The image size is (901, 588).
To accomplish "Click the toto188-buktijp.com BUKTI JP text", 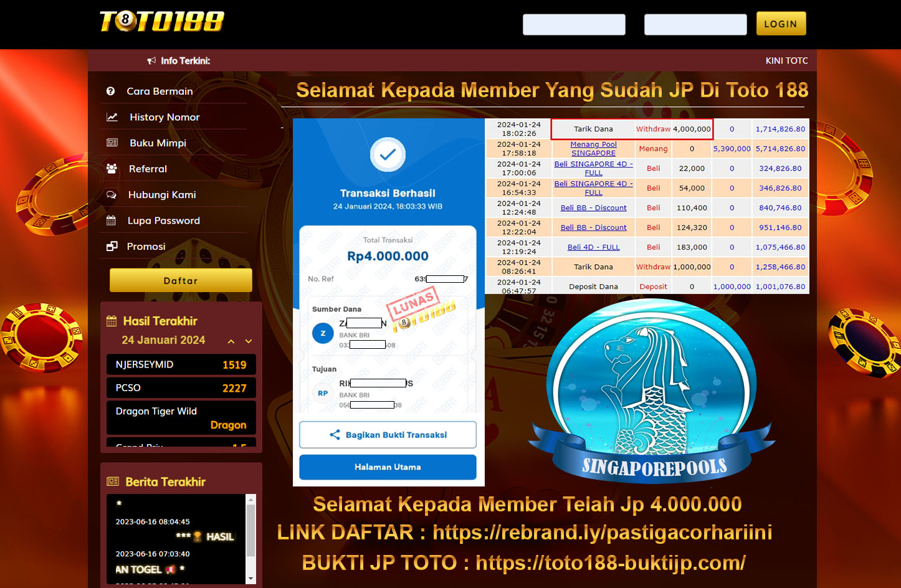I will click(x=524, y=563).
